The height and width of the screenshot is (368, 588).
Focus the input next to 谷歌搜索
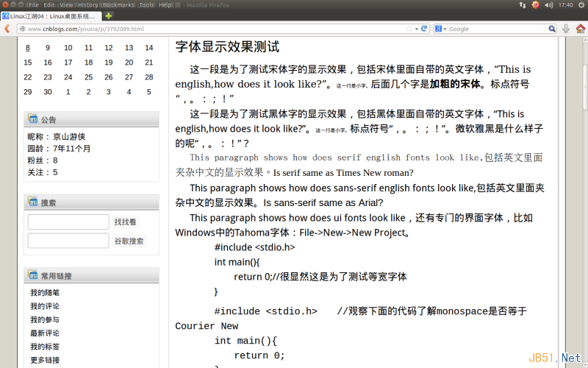point(68,241)
